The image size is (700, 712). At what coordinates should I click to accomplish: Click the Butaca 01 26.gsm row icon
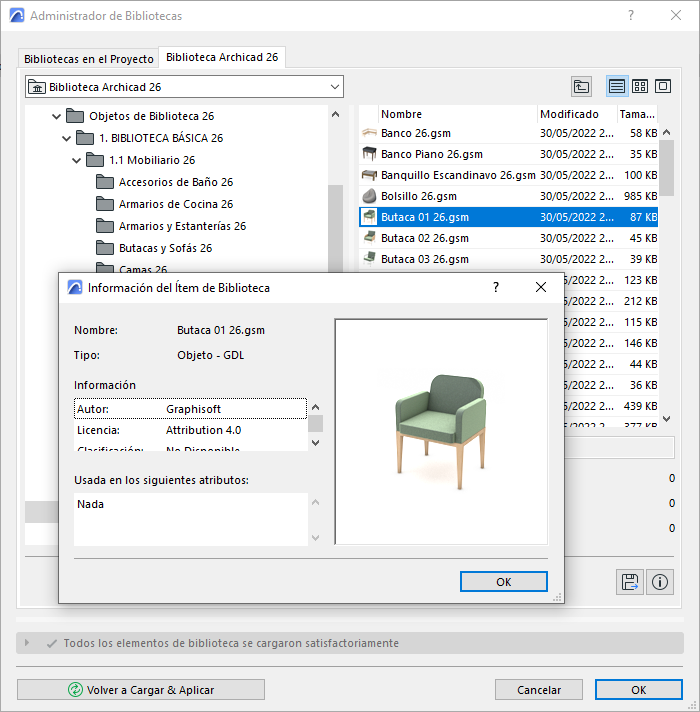click(369, 217)
